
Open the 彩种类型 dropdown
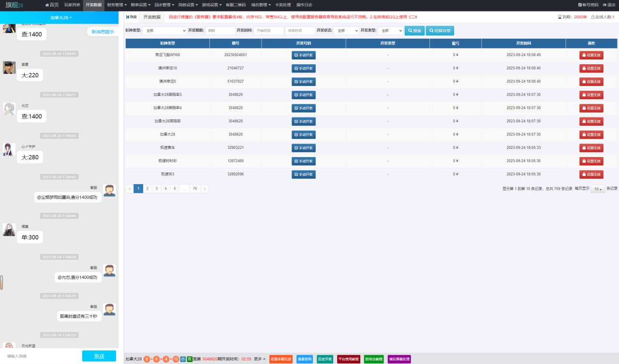164,31
